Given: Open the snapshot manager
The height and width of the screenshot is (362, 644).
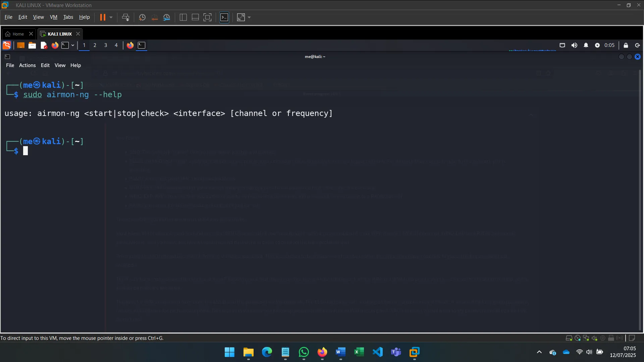Looking at the screenshot, I should pyautogui.click(x=167, y=17).
